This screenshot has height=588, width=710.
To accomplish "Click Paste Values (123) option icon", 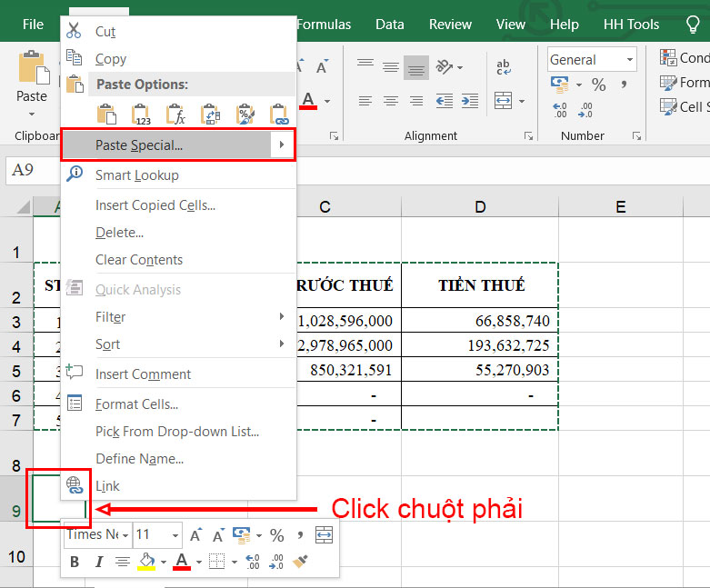I will pos(141,115).
